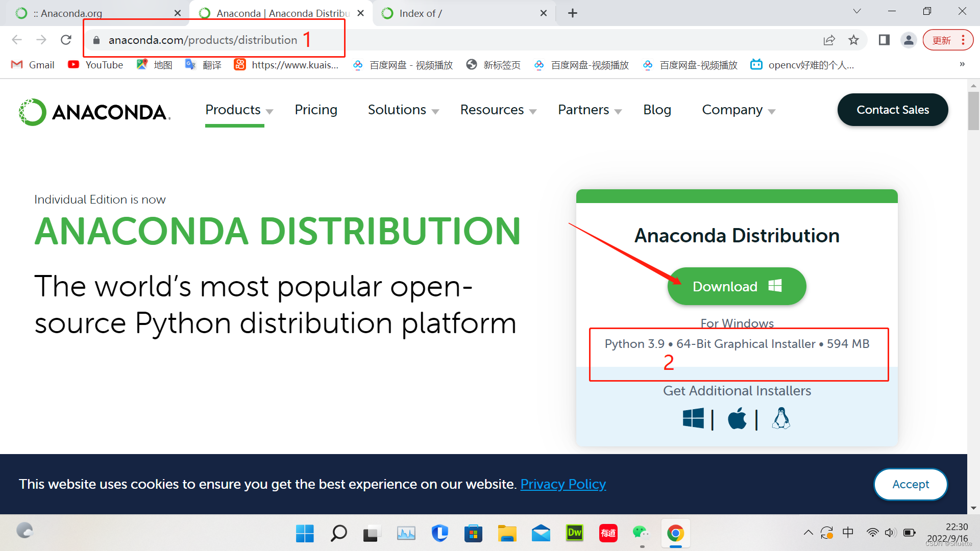Viewport: 980px width, 551px height.
Task: Expand the Products dropdown menu
Action: pyautogui.click(x=239, y=110)
